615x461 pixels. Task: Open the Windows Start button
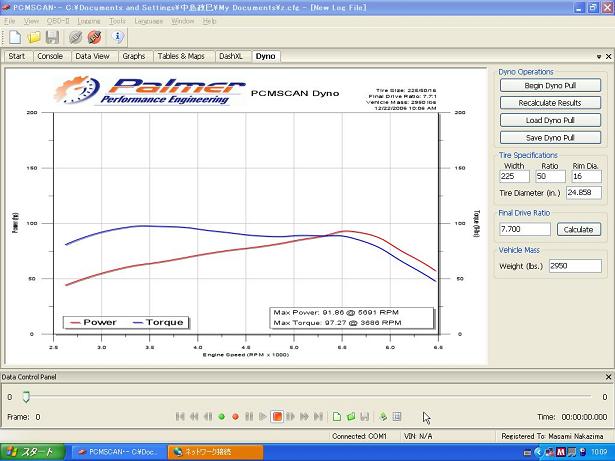(x=30, y=452)
